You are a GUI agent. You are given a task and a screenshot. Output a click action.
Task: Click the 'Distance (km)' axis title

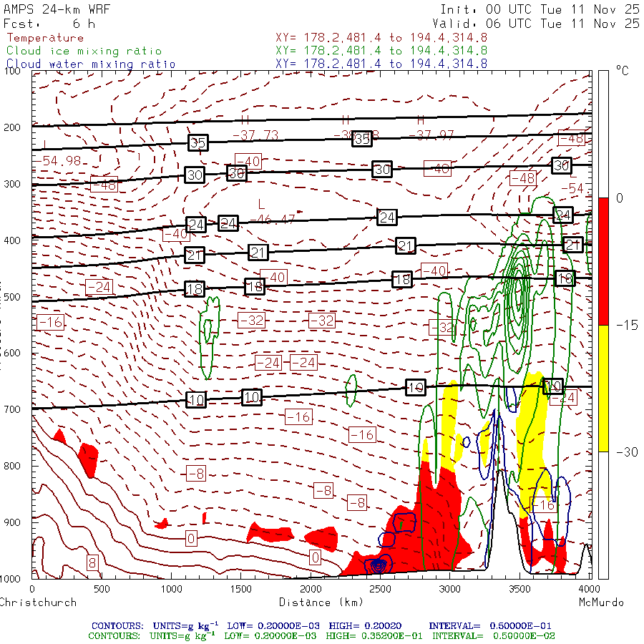point(321,602)
